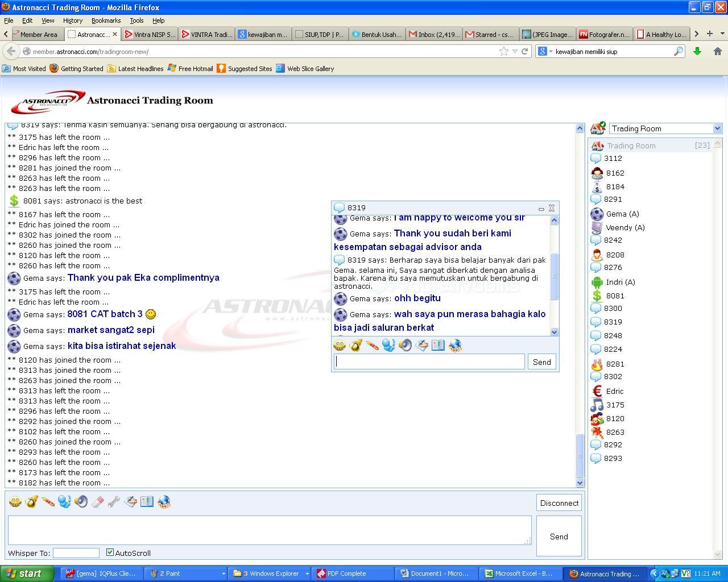
Task: Click Send in the 8319 private chat window
Action: click(541, 362)
